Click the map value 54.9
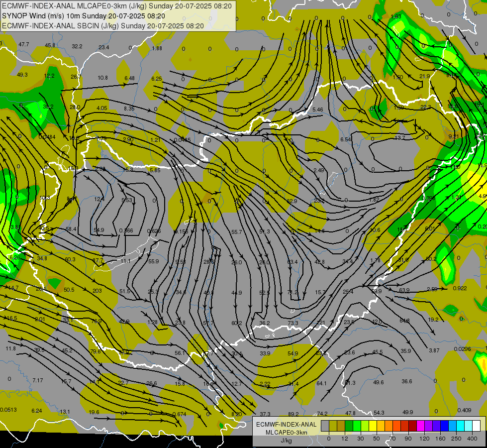The height and width of the screenshot is (448, 487). (99, 230)
